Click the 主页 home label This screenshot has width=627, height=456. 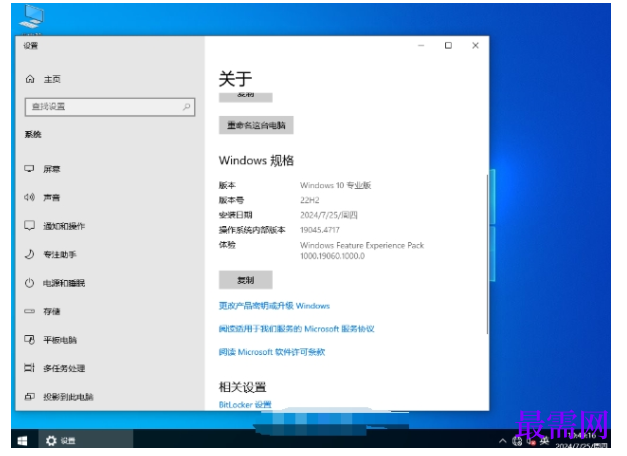[x=52, y=79]
